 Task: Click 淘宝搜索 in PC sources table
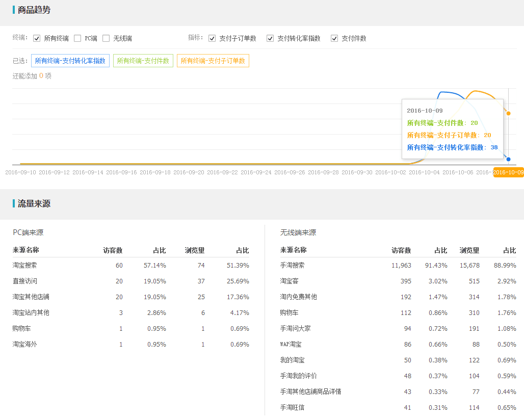coord(25,266)
